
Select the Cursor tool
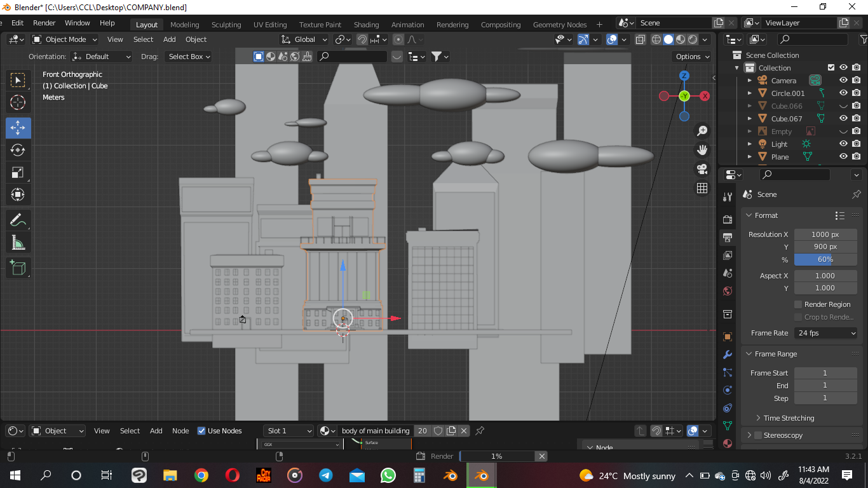click(x=18, y=102)
